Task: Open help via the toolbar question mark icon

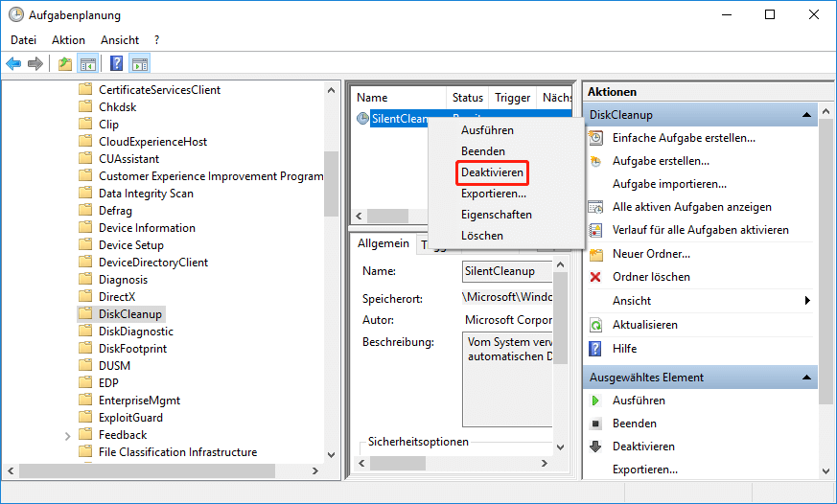Action: 116,64
